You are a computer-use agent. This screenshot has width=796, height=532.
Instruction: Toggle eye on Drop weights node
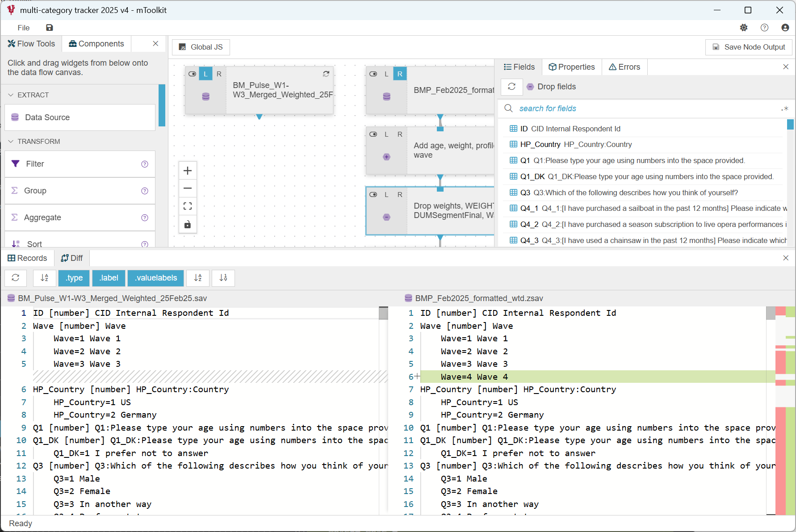373,195
